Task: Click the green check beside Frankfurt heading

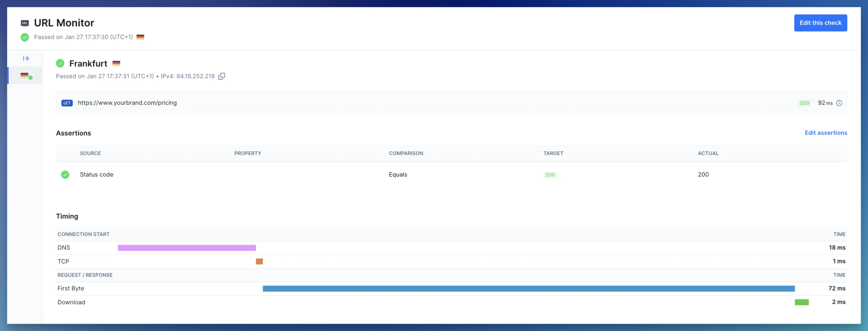Action: click(60, 64)
